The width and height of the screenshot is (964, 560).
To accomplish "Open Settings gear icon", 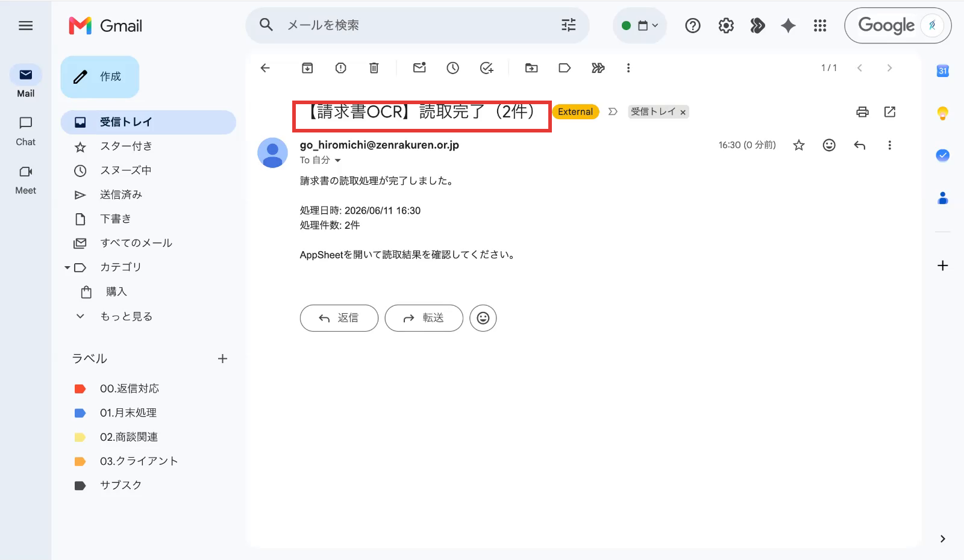I will (726, 25).
